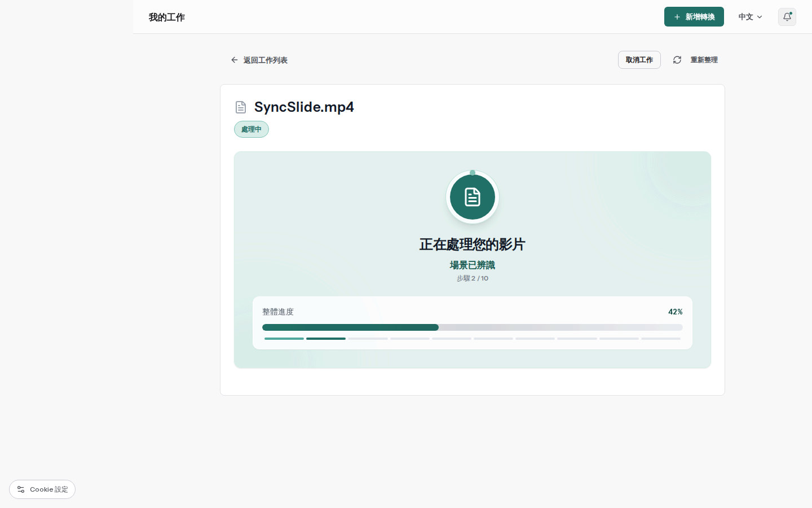812x508 pixels.
Task: Click the first step segment indicator
Action: [284, 339]
